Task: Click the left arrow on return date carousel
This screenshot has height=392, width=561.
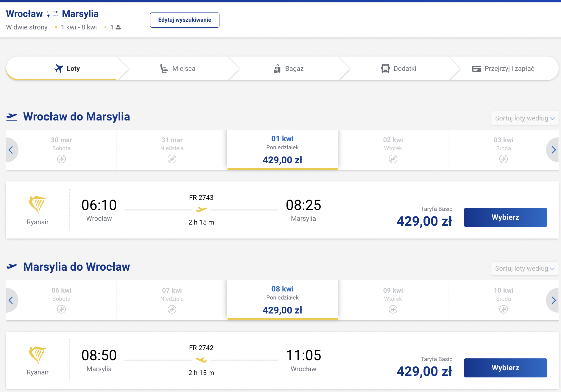Action: pos(11,300)
